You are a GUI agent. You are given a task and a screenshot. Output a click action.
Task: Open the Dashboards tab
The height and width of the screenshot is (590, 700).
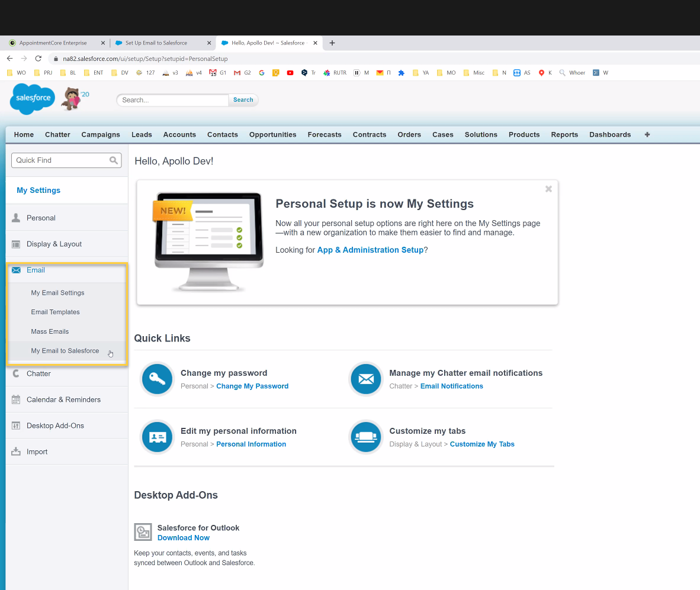pos(610,135)
